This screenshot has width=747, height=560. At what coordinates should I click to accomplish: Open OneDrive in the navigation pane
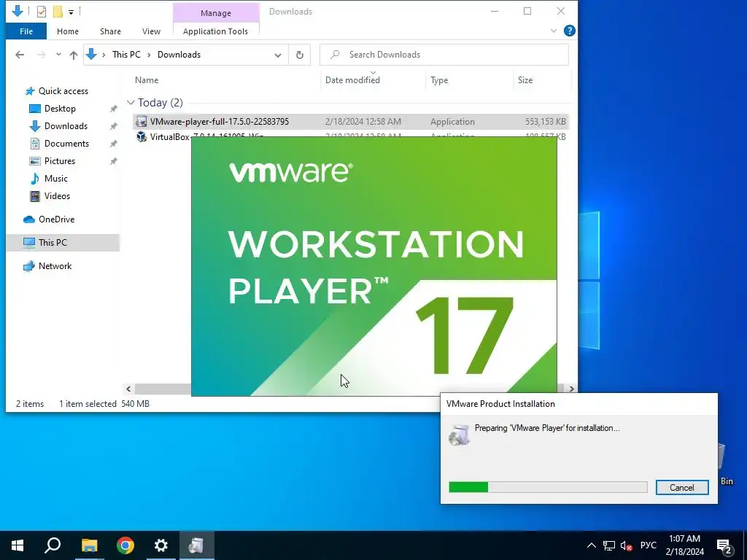pos(56,219)
